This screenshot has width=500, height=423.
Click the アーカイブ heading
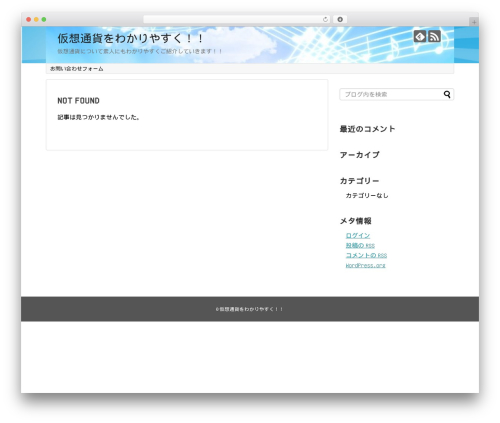click(x=359, y=155)
